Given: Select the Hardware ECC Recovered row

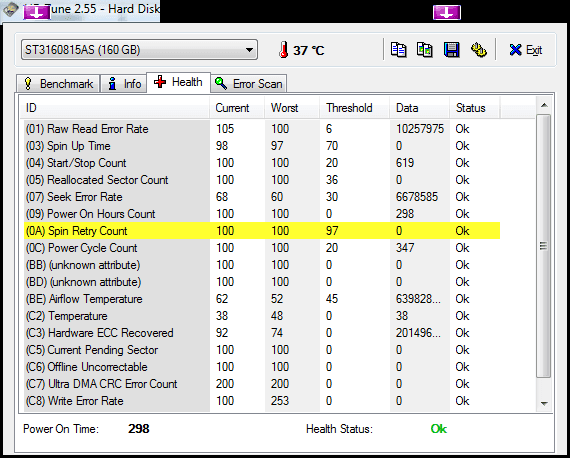Looking at the screenshot, I should pos(262,333).
